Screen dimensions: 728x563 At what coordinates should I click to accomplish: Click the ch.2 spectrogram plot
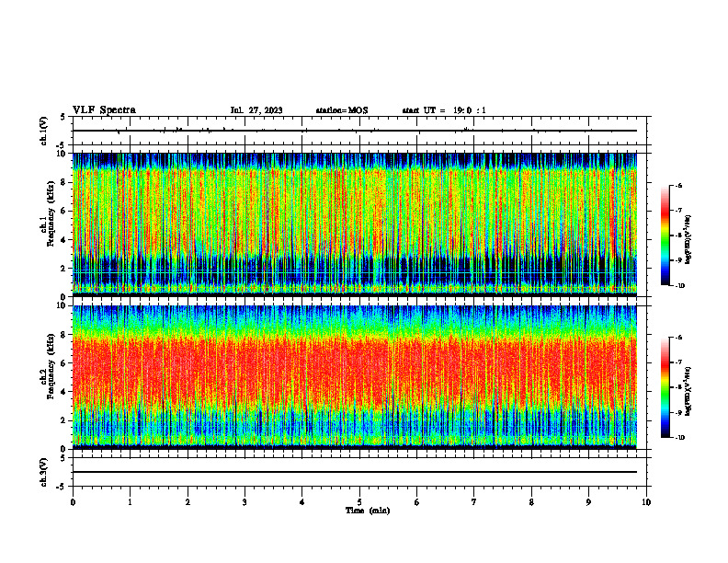tap(355, 377)
